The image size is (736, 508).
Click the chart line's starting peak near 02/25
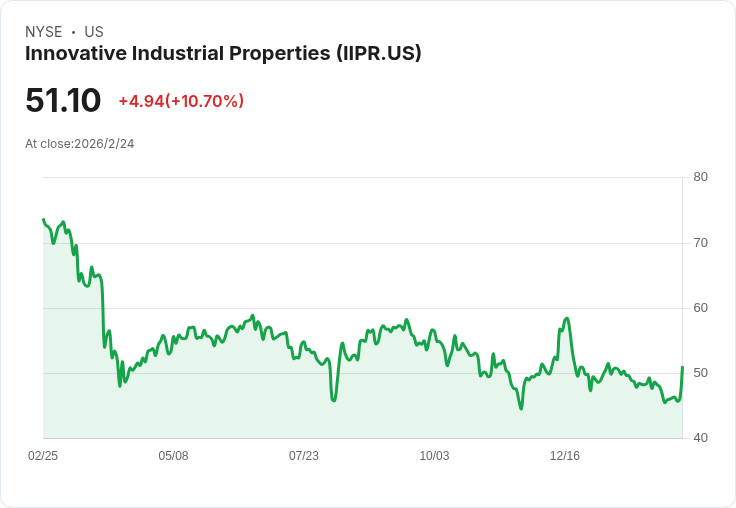tap(44, 220)
